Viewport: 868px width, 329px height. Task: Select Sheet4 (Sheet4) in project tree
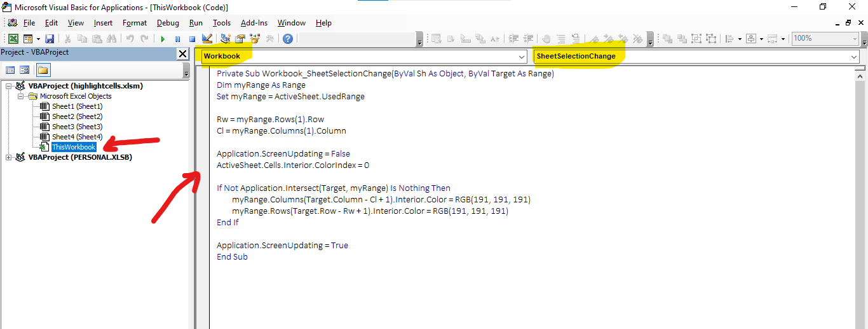[77, 137]
